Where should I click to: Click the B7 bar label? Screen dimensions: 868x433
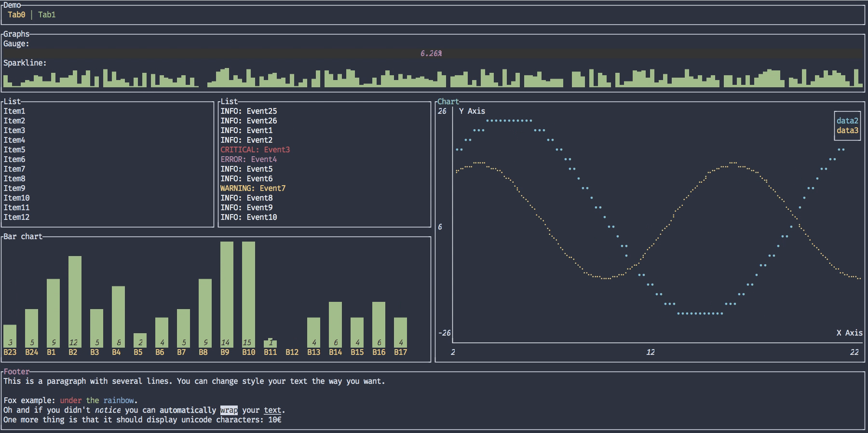point(181,352)
